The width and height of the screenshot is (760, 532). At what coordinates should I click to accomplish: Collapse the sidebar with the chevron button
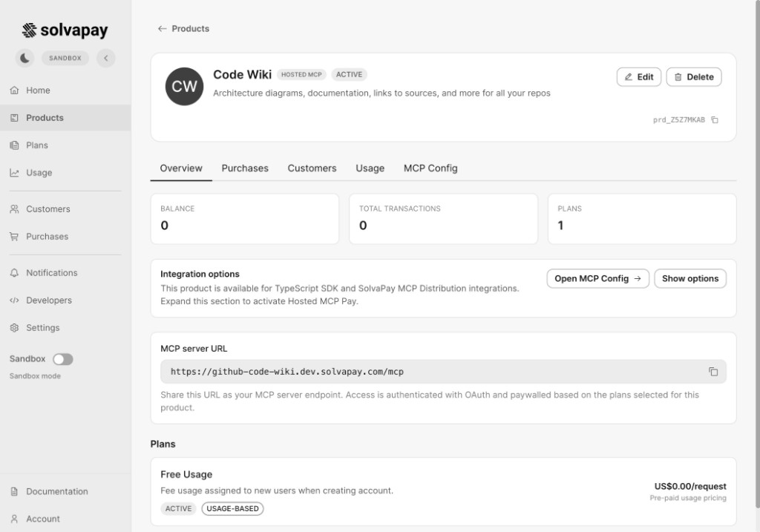click(x=106, y=57)
